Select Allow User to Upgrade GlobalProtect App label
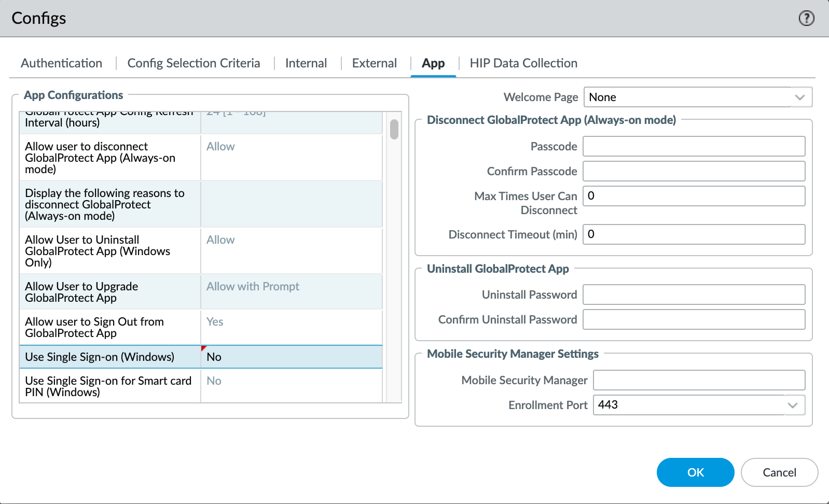 click(81, 292)
